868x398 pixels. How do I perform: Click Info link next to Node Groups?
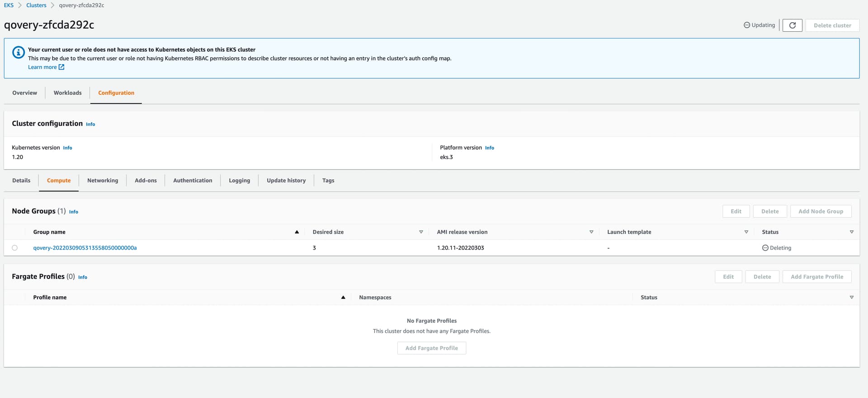click(74, 212)
